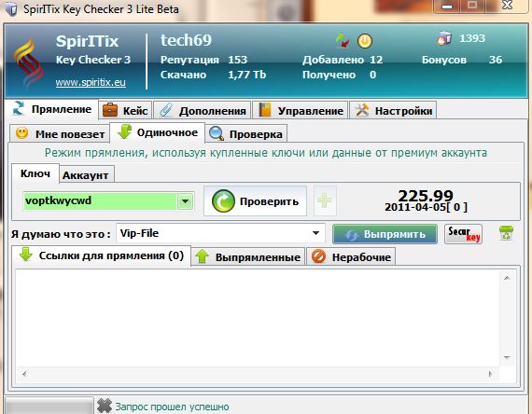Click the green-red sync arrows icon
532x414 pixels.
pyautogui.click(x=343, y=41)
